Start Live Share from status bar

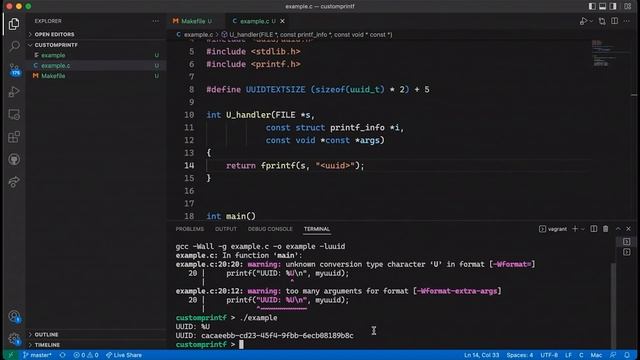tap(124, 355)
